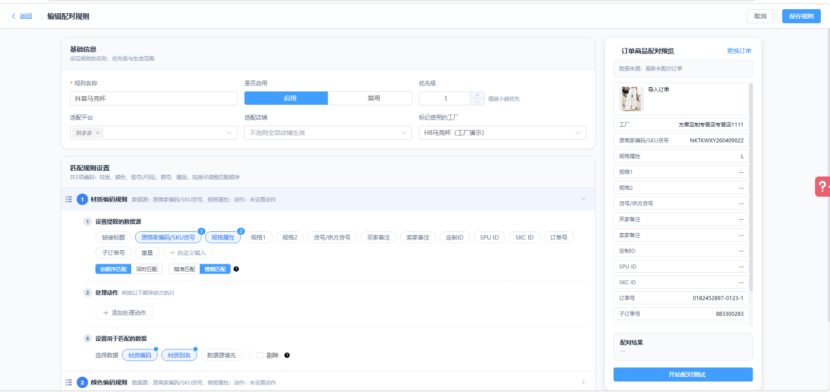
Task: Click the 添加处理动作 button
Action: pos(124,313)
